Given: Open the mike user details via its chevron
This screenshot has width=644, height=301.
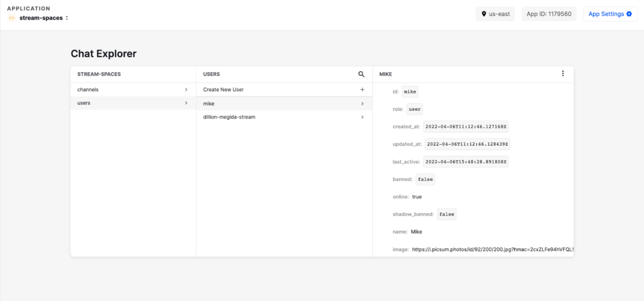Looking at the screenshot, I should [362, 103].
